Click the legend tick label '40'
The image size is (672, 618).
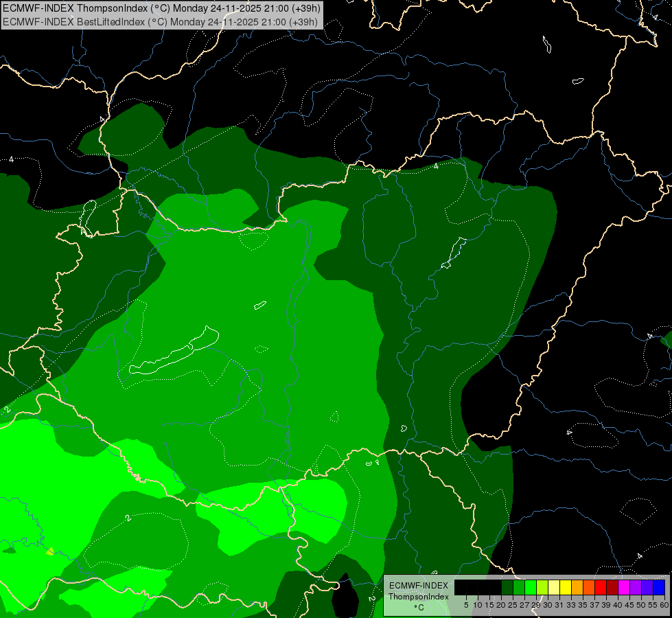618,605
